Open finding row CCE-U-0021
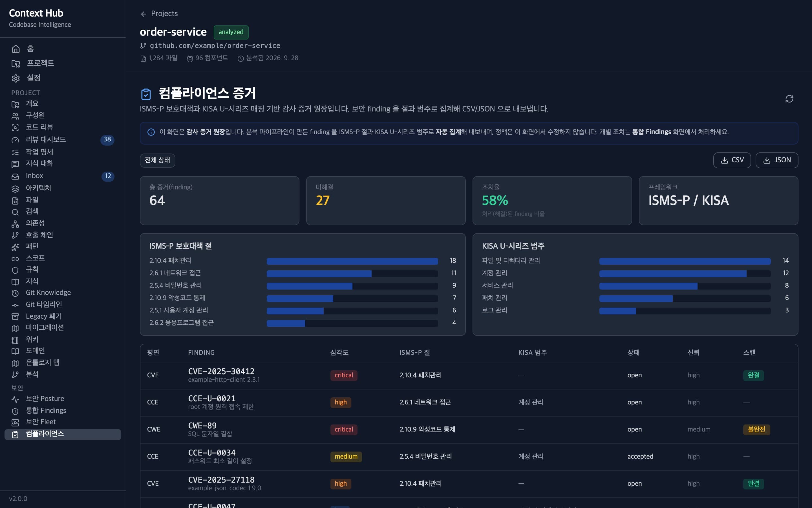The height and width of the screenshot is (508, 812). pyautogui.click(x=469, y=402)
